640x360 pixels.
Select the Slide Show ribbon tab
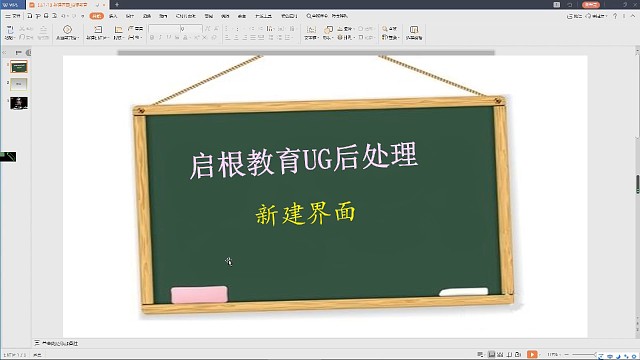pyautogui.click(x=186, y=16)
